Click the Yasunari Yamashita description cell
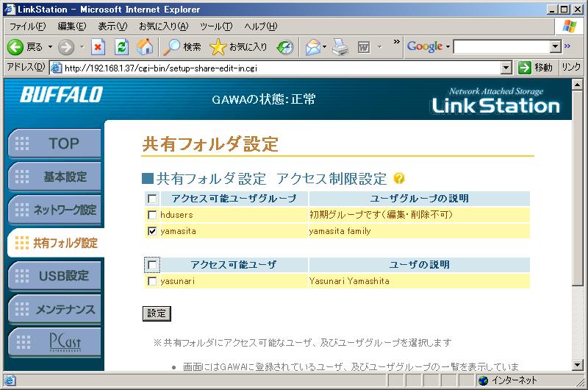 (419, 281)
